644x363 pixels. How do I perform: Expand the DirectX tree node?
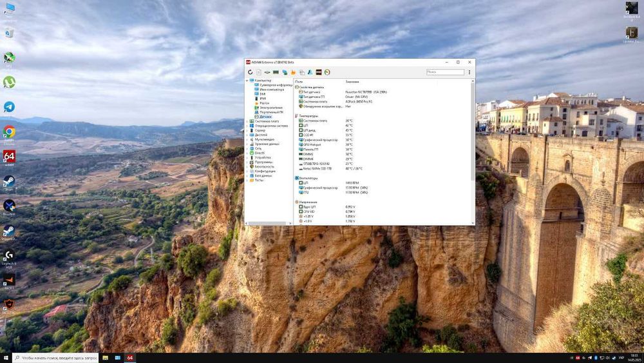247,153
